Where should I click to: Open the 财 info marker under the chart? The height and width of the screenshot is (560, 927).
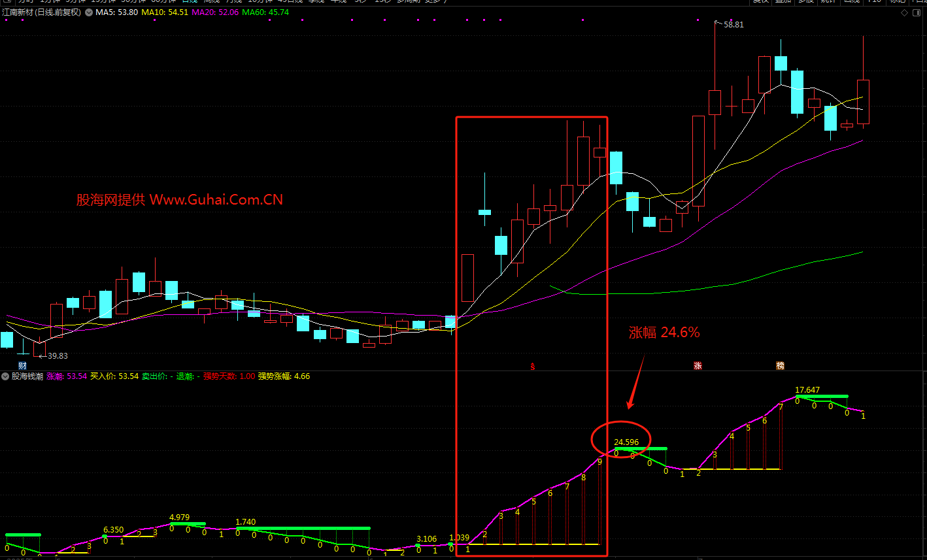point(22,365)
